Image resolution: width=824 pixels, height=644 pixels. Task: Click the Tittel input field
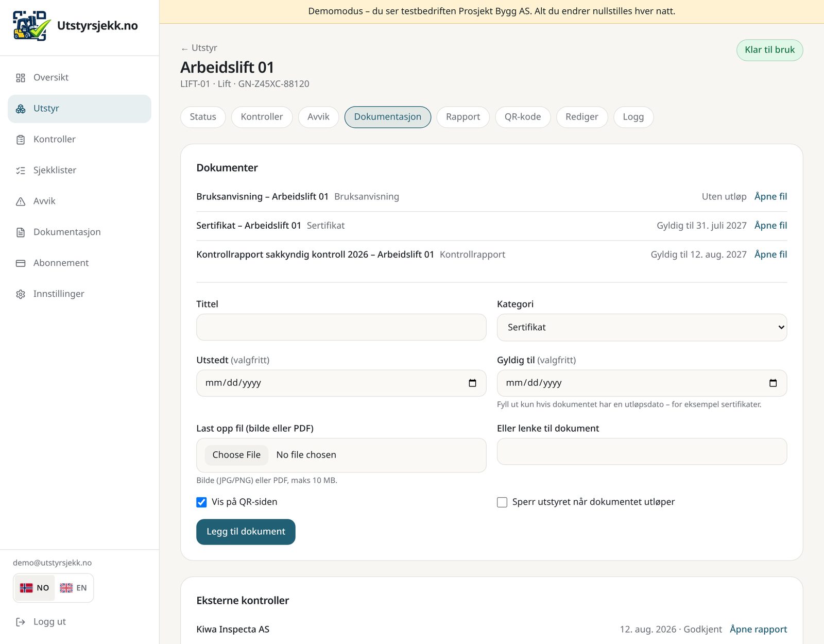341,327
